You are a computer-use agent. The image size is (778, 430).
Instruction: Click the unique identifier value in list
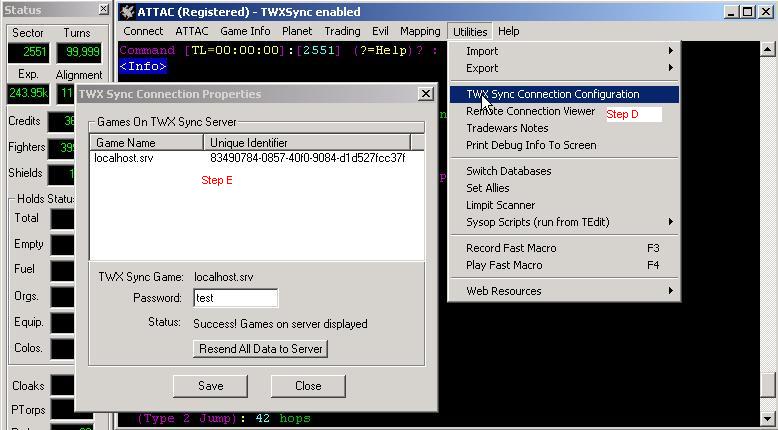click(308, 158)
